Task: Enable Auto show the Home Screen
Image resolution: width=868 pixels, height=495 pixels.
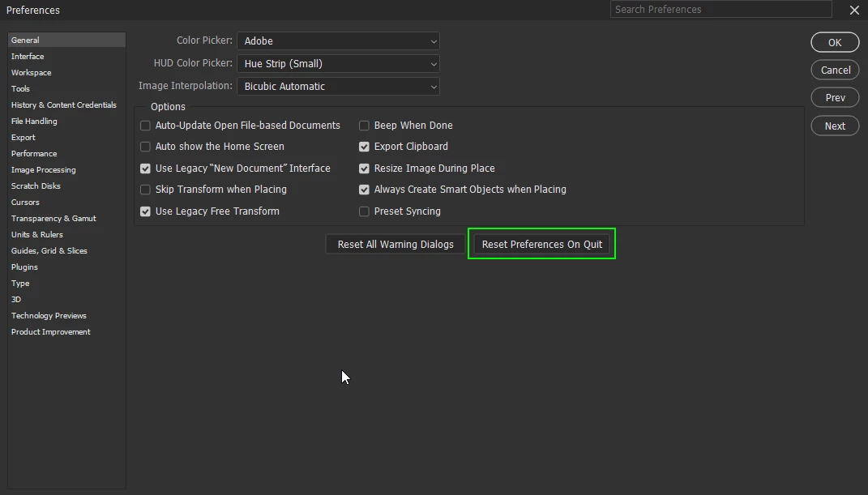Action: [x=145, y=147]
